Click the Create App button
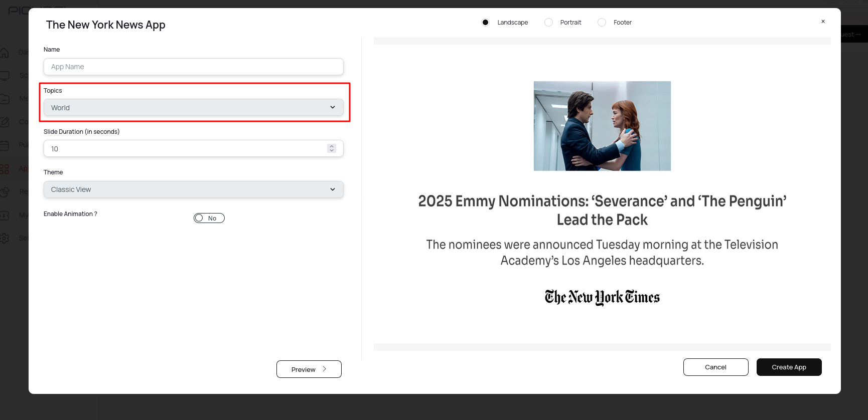 click(789, 367)
